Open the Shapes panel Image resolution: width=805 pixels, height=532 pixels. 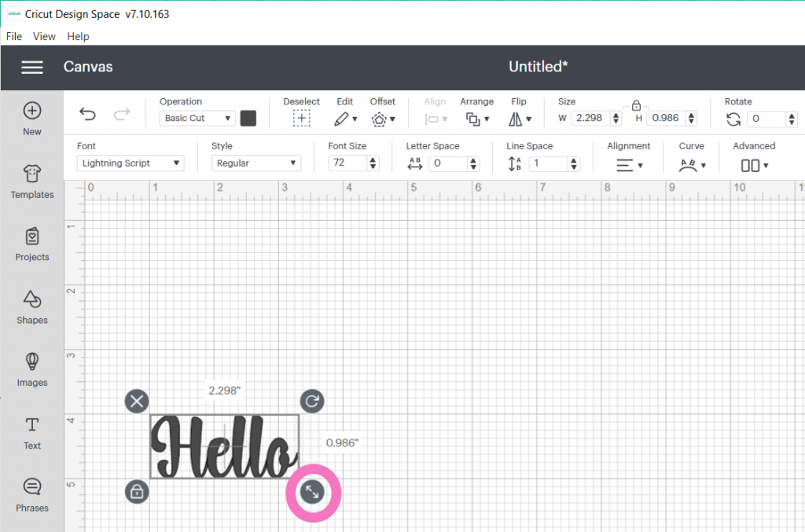coord(31,307)
